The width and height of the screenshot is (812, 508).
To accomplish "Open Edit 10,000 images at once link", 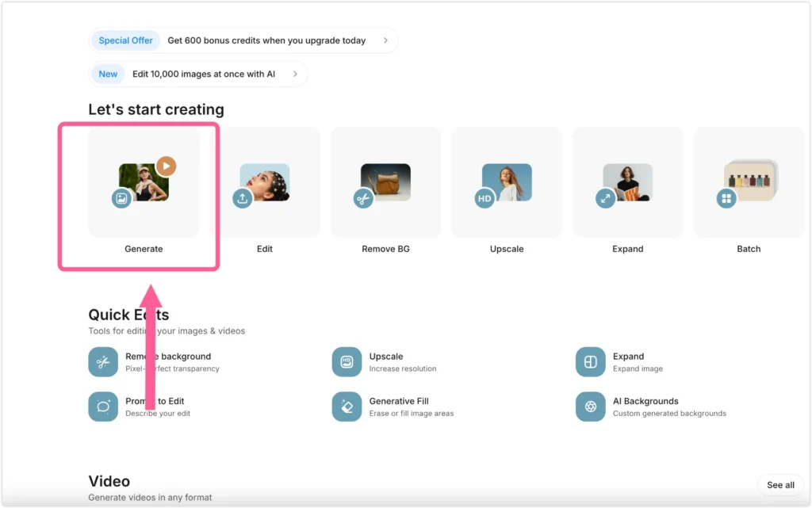I will tap(204, 74).
